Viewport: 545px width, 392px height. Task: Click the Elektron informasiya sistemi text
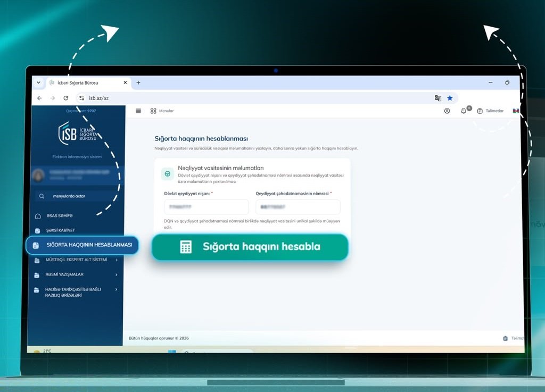77,156
